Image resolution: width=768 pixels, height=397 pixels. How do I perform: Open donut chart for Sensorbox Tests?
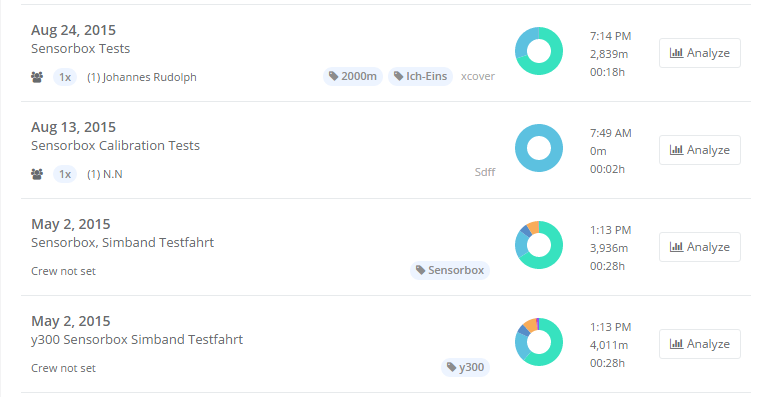coord(539,51)
